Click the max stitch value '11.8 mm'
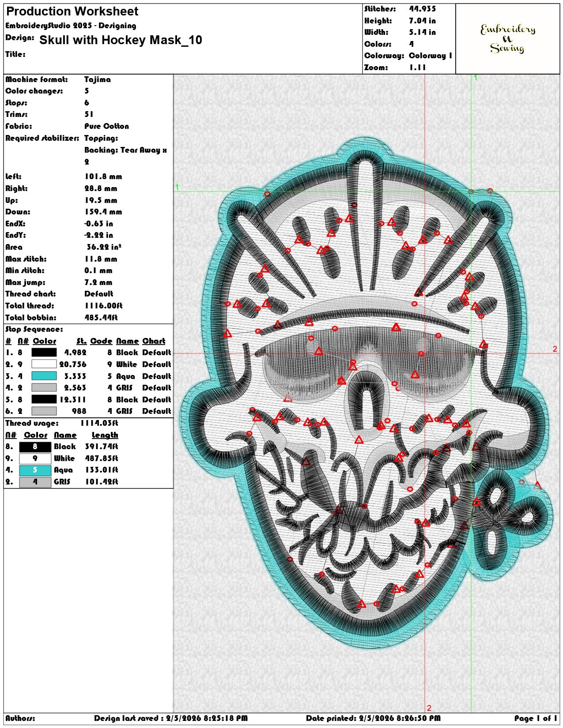Image resolution: width=563 pixels, height=728 pixels. [x=101, y=259]
